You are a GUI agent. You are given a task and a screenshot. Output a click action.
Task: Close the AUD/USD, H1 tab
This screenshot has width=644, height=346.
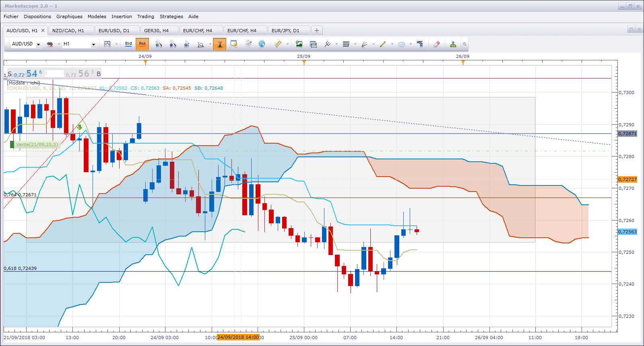coord(43,30)
